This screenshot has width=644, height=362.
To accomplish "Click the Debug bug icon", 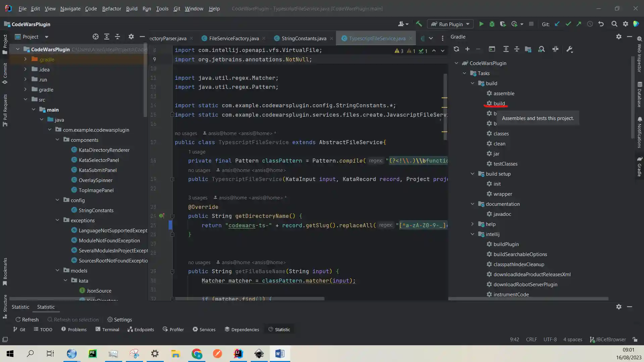I will (492, 24).
